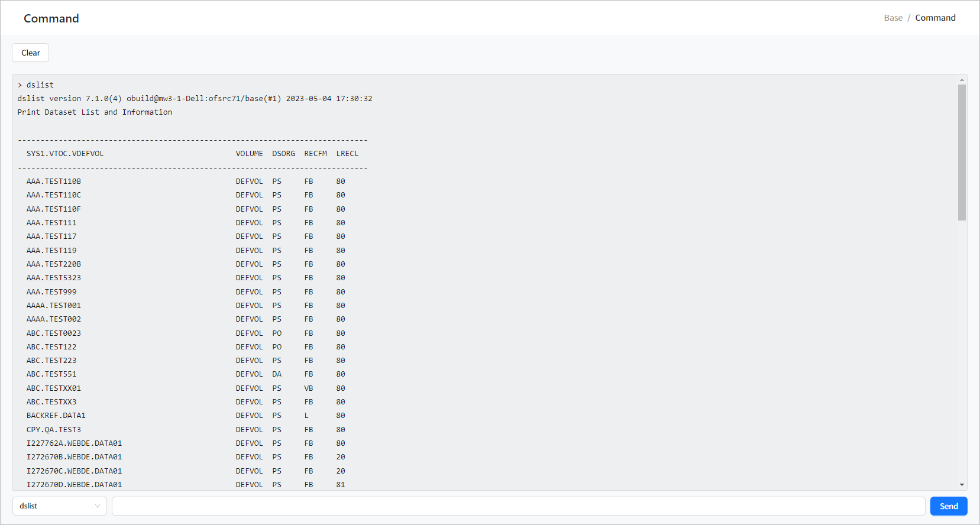
Task: Click the CPY.QA.TEST3 dataset row
Action: pos(54,430)
